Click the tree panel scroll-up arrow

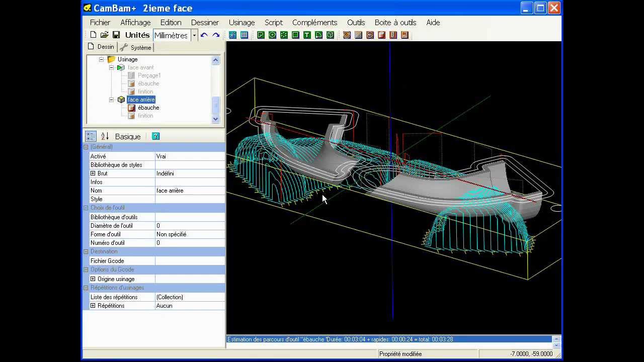pos(216,60)
